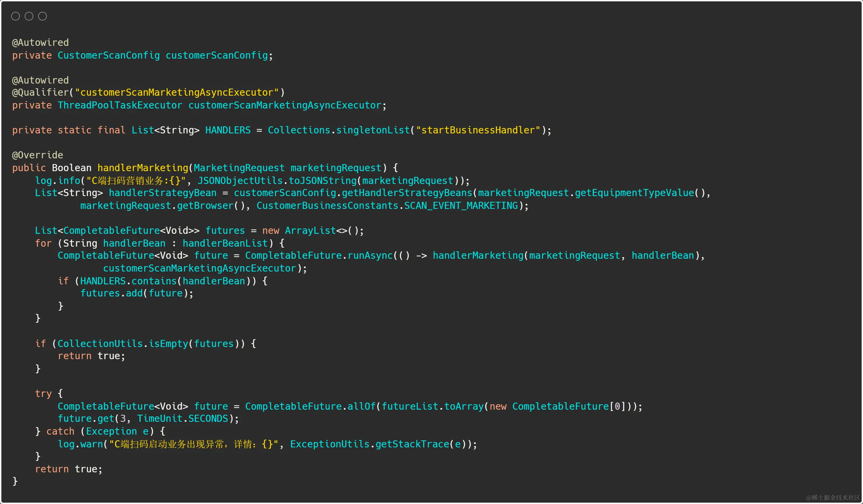Click the final return true statement
Screen dimensions: 863x504
click(x=68, y=469)
